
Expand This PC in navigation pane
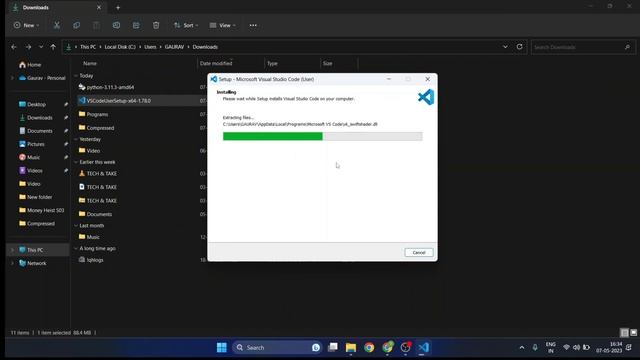click(12, 250)
